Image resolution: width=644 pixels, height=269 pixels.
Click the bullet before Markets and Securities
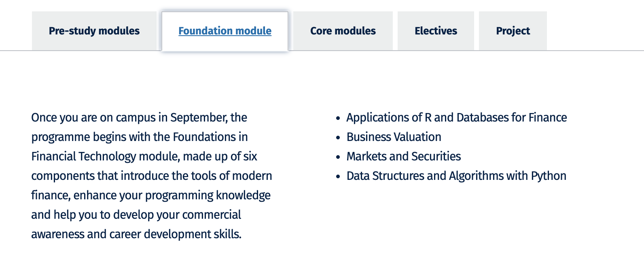pos(338,157)
